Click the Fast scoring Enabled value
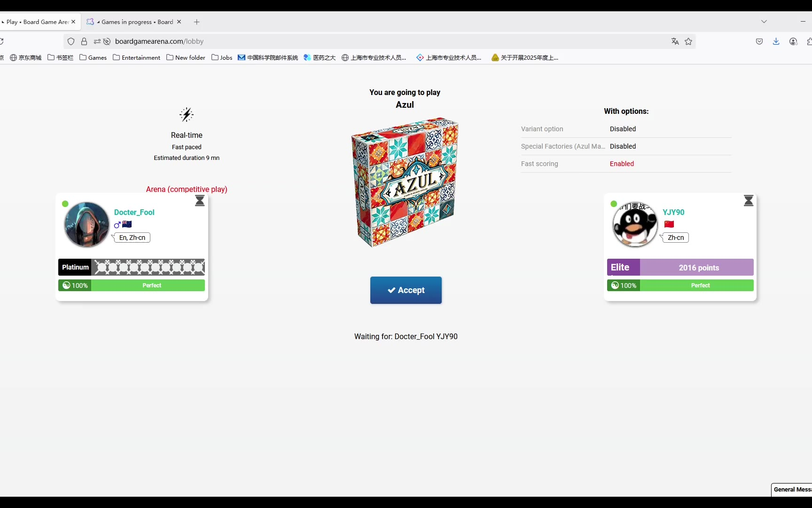The width and height of the screenshot is (812, 508). pyautogui.click(x=622, y=164)
